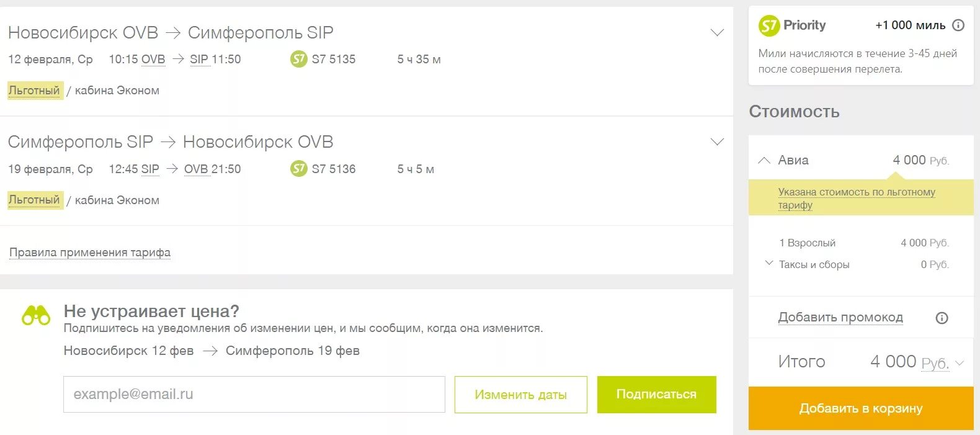The width and height of the screenshot is (980, 435).
Task: Click the binoculars icon near Не устраивает цена
Action: [36, 316]
